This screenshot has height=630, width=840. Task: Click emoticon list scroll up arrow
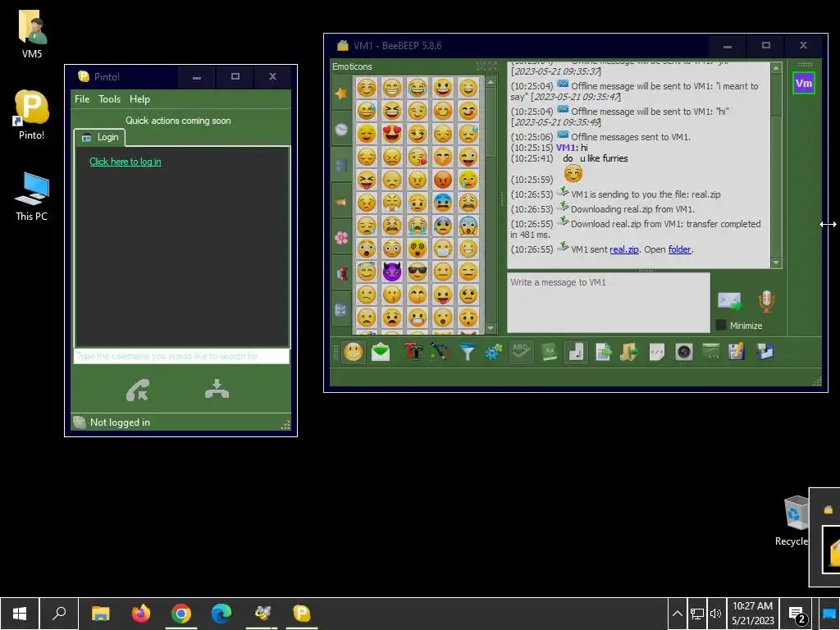click(x=491, y=82)
